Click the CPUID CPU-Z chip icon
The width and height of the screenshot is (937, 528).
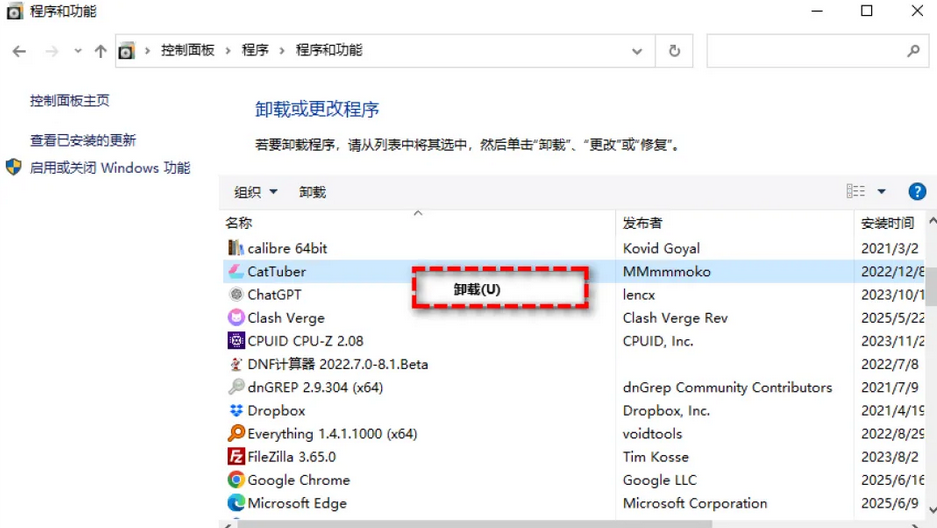pyautogui.click(x=236, y=340)
